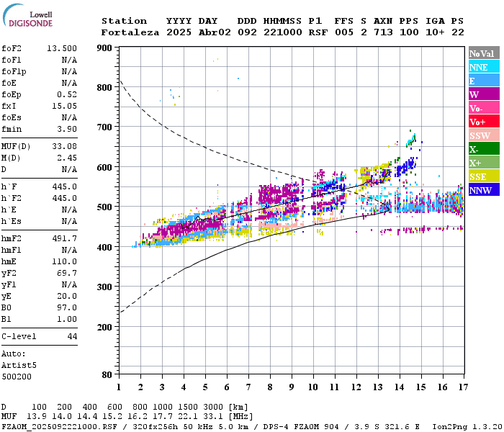Select the Vo+ red legend swatch
The height and width of the screenshot is (432, 504).
(x=484, y=122)
